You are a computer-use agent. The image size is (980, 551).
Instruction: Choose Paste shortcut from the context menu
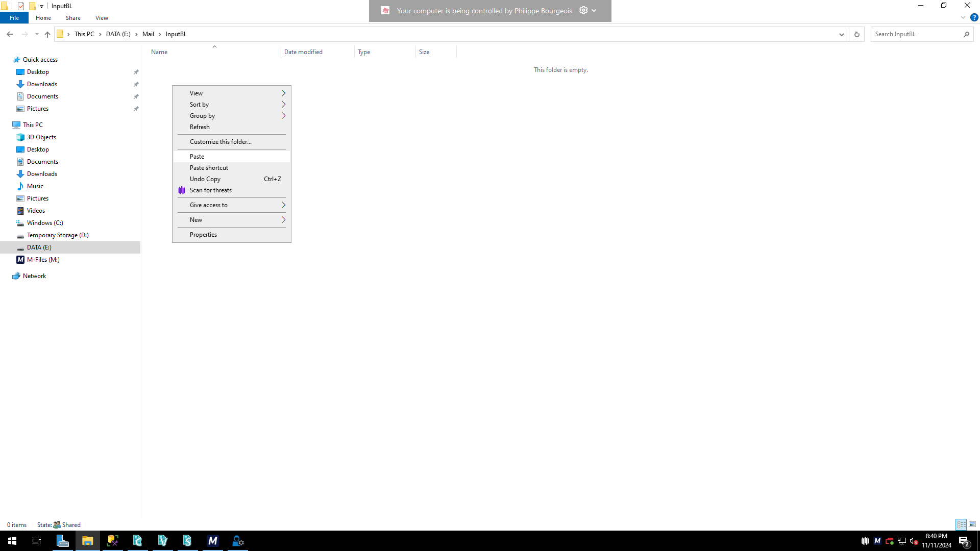(x=232, y=168)
